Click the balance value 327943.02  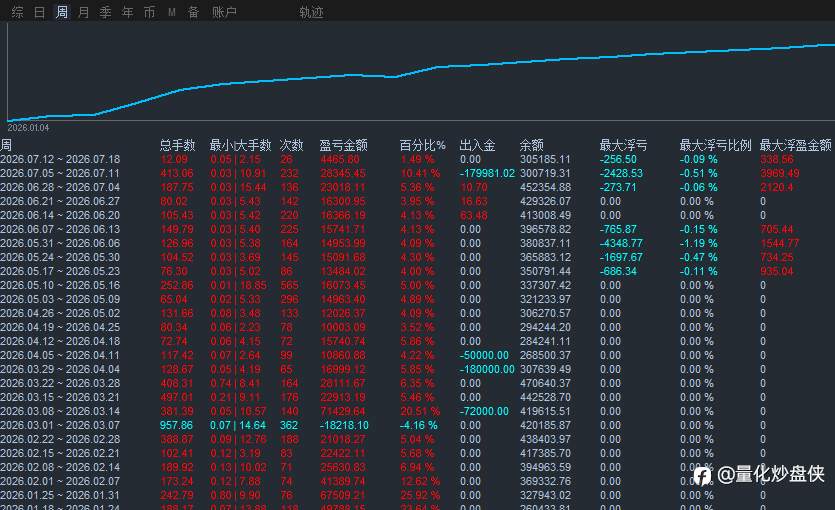[x=545, y=495]
